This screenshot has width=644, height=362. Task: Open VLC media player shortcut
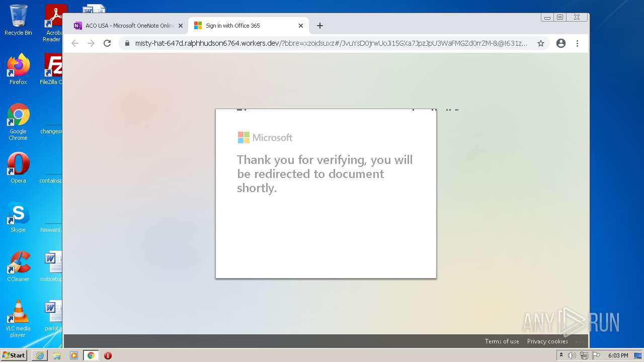click(x=18, y=318)
